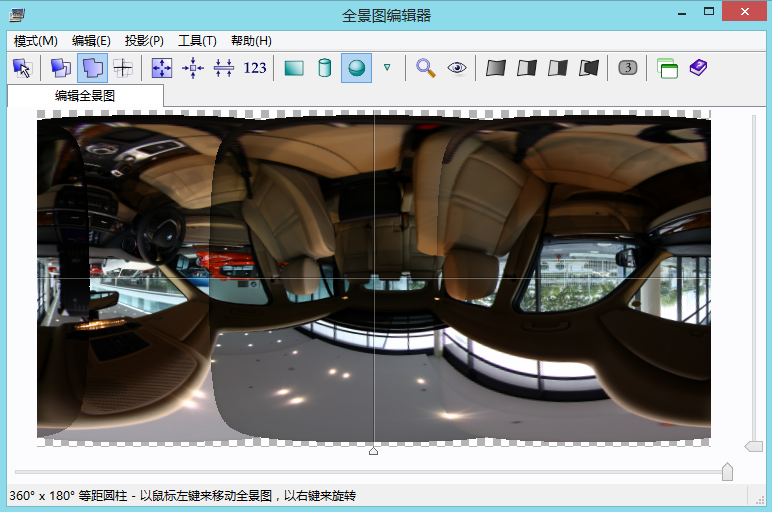The height and width of the screenshot is (512, 772).
Task: Open the purple help book icon
Action: pyautogui.click(x=698, y=68)
